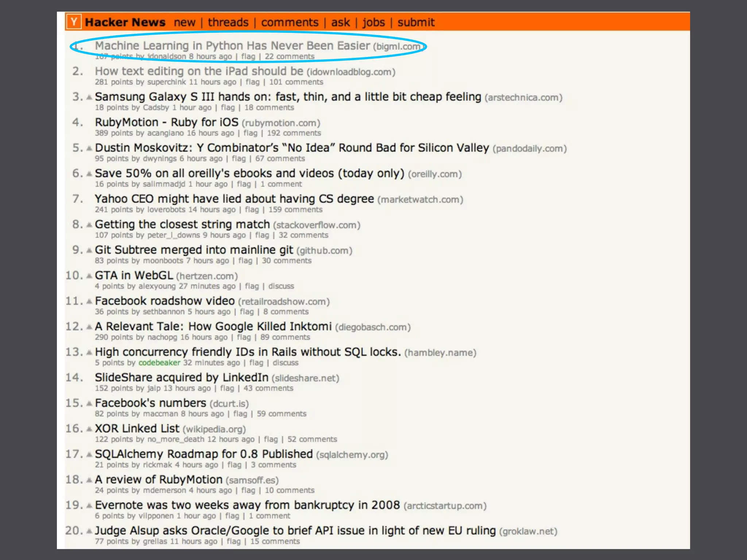Upvote the Dustin Moskovitz story

[x=89, y=148]
